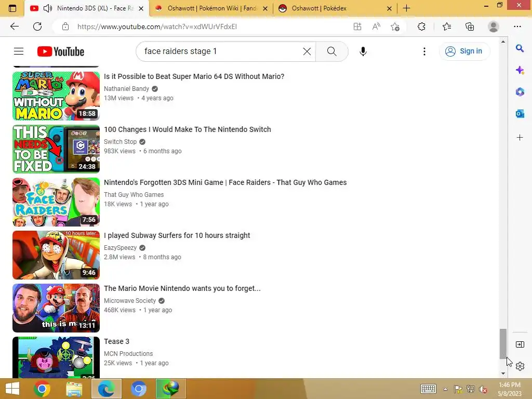Mute the tab using speaker icon

click(x=48, y=8)
